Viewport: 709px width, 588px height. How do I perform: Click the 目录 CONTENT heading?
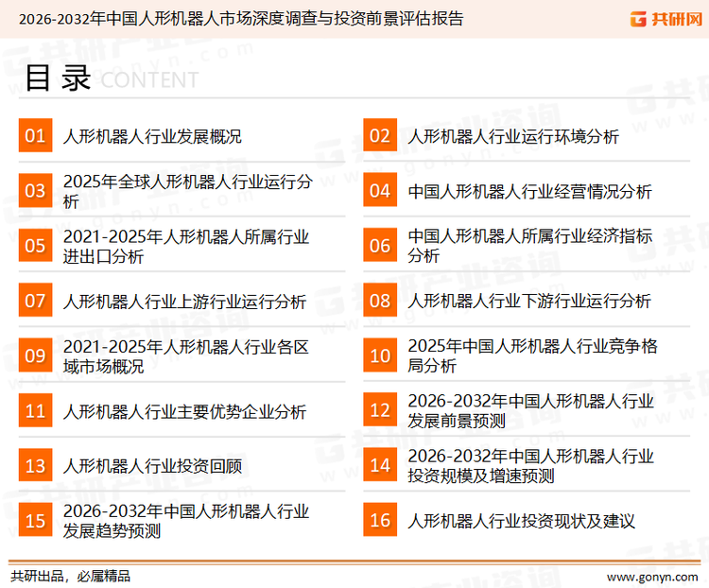pyautogui.click(x=111, y=78)
